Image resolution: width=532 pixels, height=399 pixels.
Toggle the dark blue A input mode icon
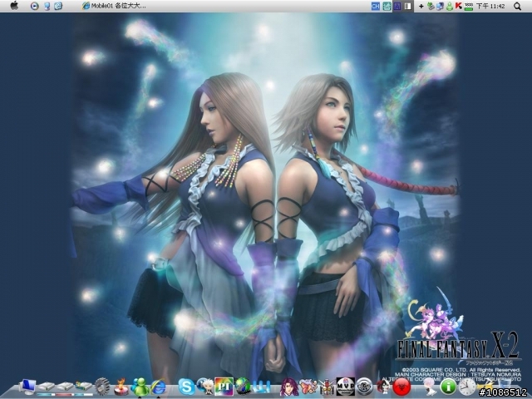point(397,6)
